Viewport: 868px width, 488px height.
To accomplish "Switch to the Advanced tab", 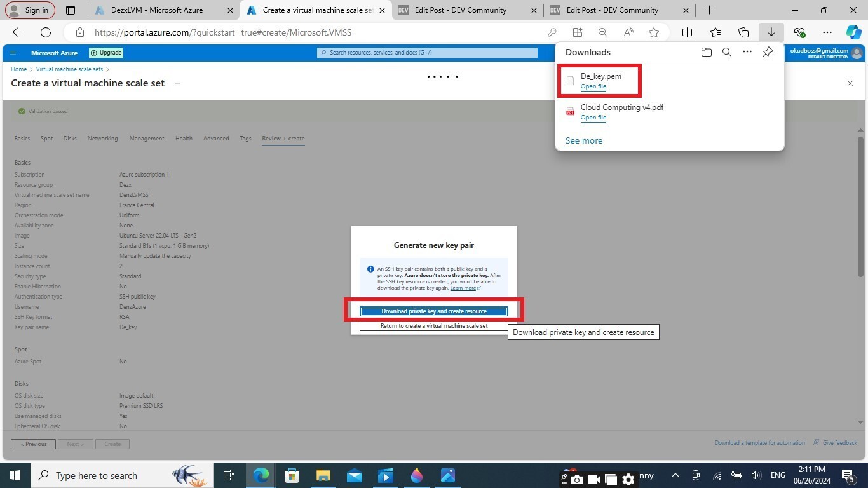I will [x=216, y=139].
